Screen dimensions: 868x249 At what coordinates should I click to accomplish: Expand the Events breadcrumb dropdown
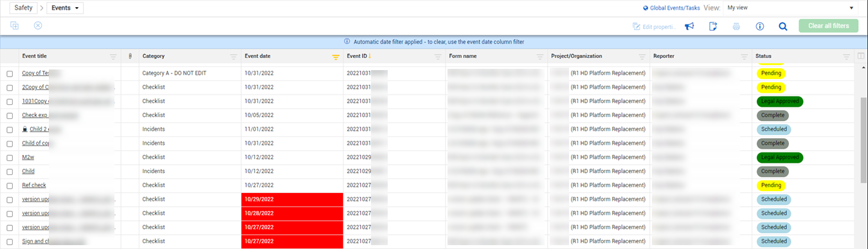pos(65,8)
